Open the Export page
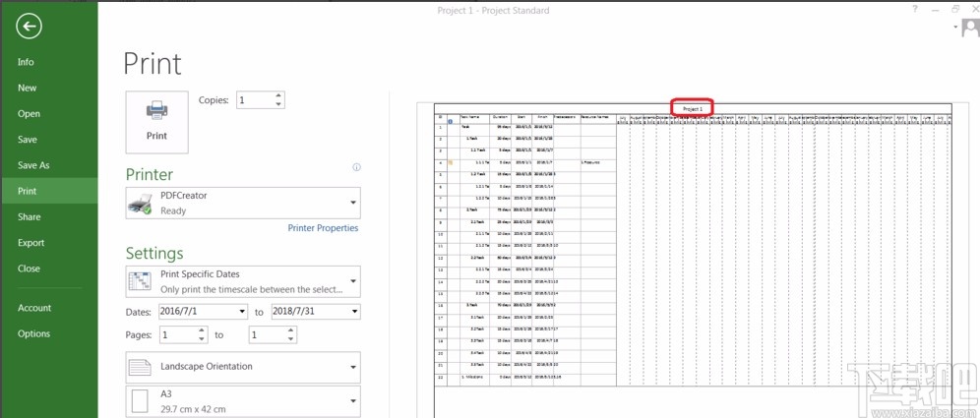Image resolution: width=980 pixels, height=418 pixels. [x=31, y=242]
